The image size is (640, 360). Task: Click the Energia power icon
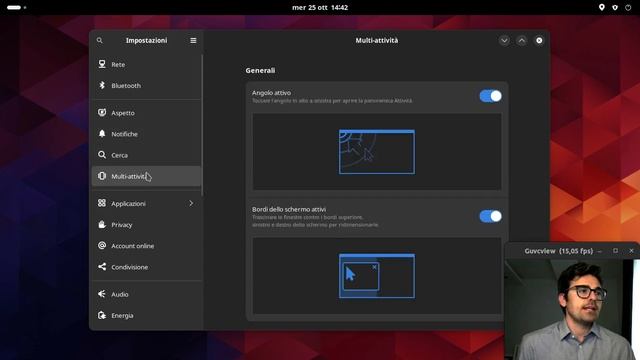pyautogui.click(x=102, y=315)
